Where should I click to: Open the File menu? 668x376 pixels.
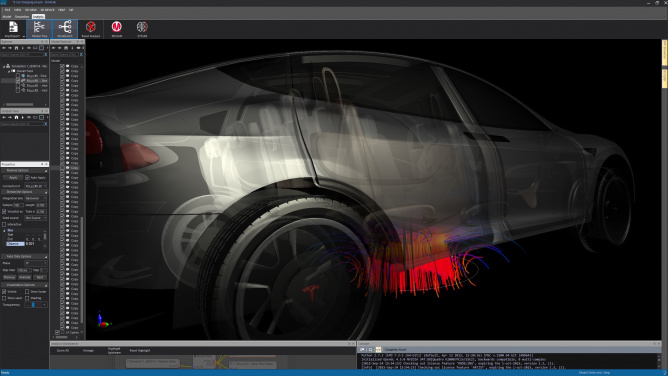(7, 9)
